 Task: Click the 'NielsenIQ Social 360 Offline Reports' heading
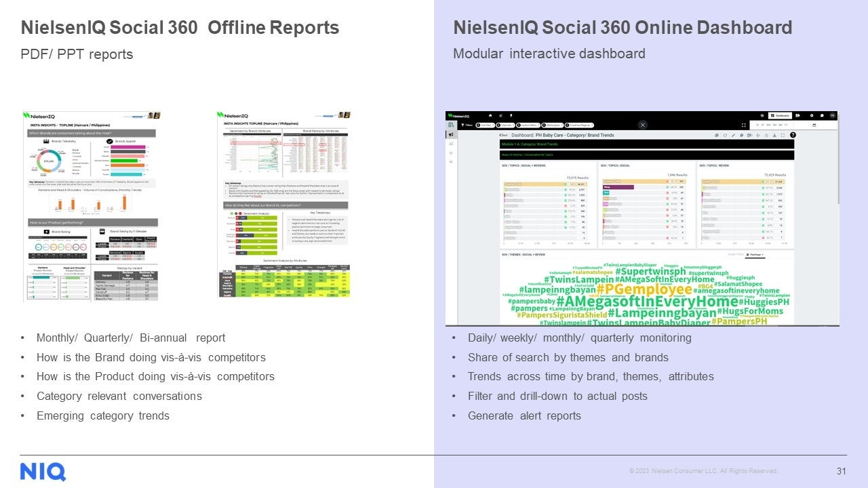click(180, 28)
